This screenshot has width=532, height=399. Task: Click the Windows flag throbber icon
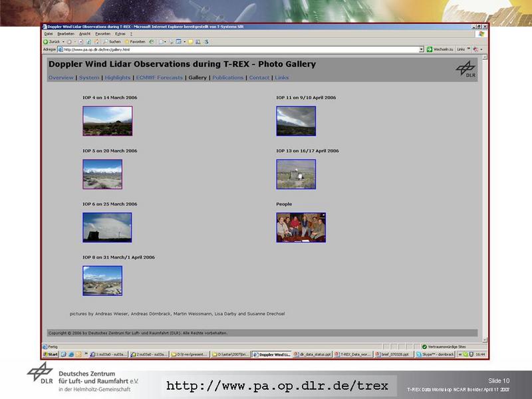[x=481, y=34]
